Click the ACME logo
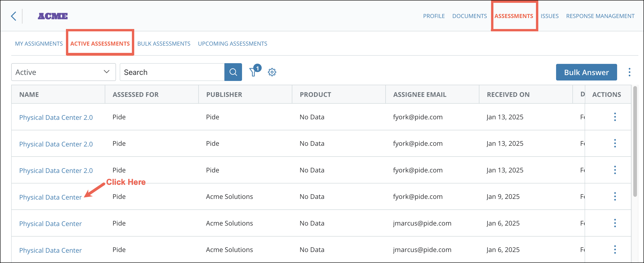Screen dimensions: 644x263 pyautogui.click(x=53, y=16)
